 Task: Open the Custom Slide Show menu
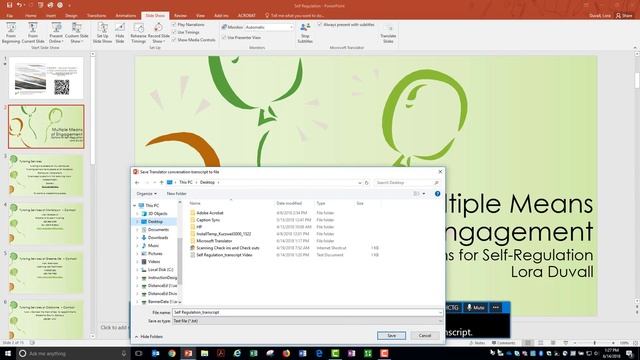(76, 33)
